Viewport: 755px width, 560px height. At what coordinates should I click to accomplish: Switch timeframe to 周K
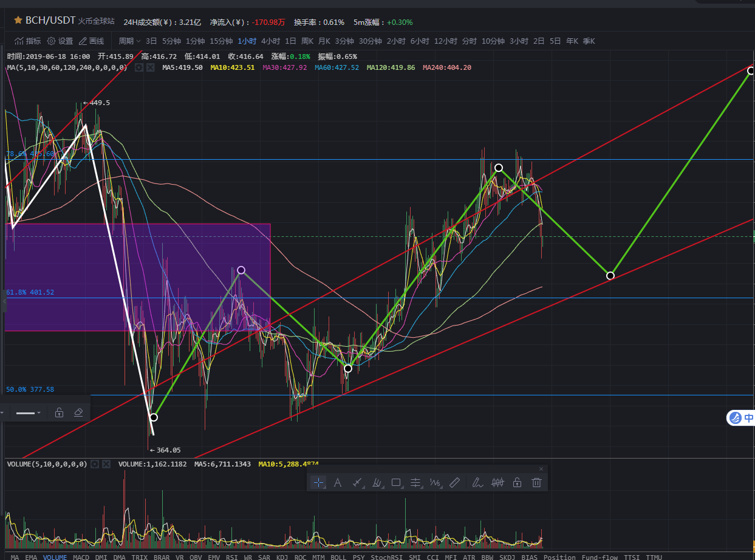coord(307,41)
